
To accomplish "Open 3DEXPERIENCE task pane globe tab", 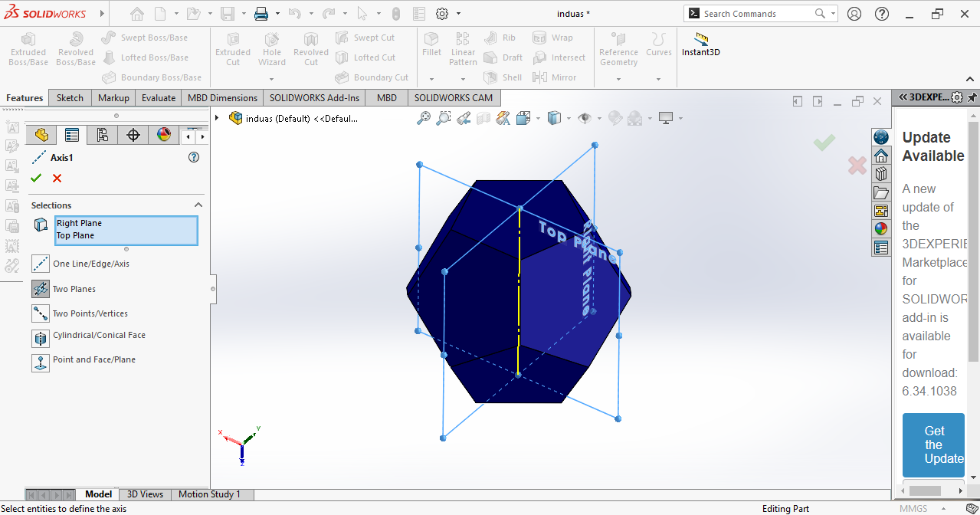I will 881,137.
